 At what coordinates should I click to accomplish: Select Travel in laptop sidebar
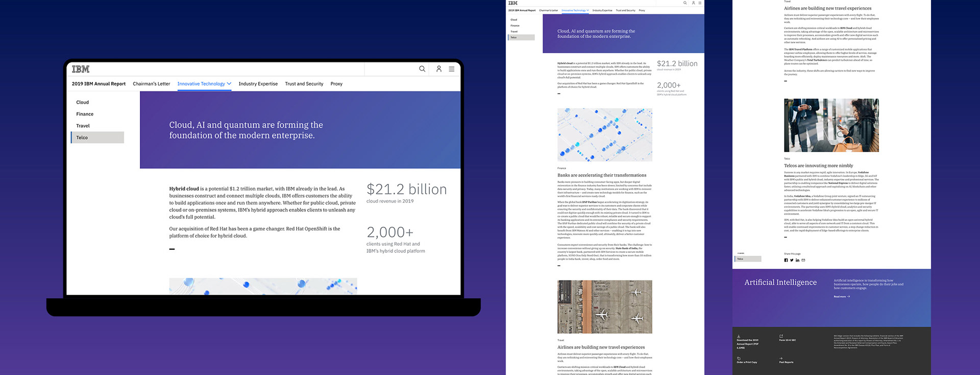83,126
